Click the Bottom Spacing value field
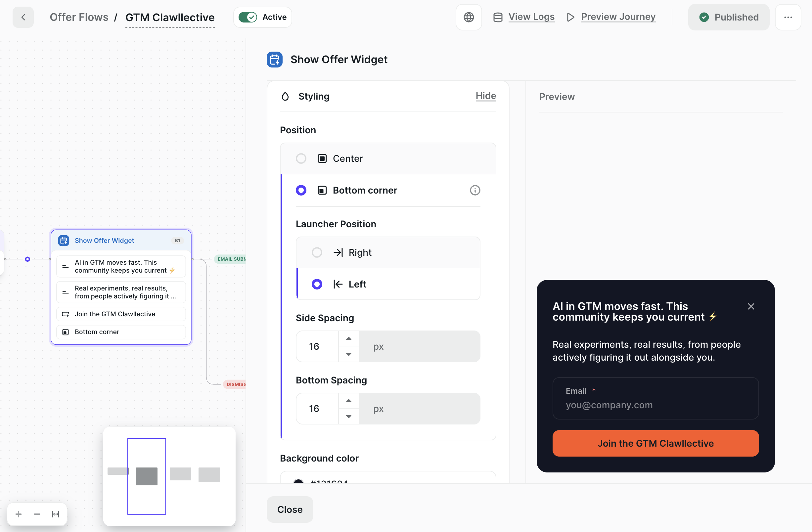The width and height of the screenshot is (812, 532). tap(317, 408)
